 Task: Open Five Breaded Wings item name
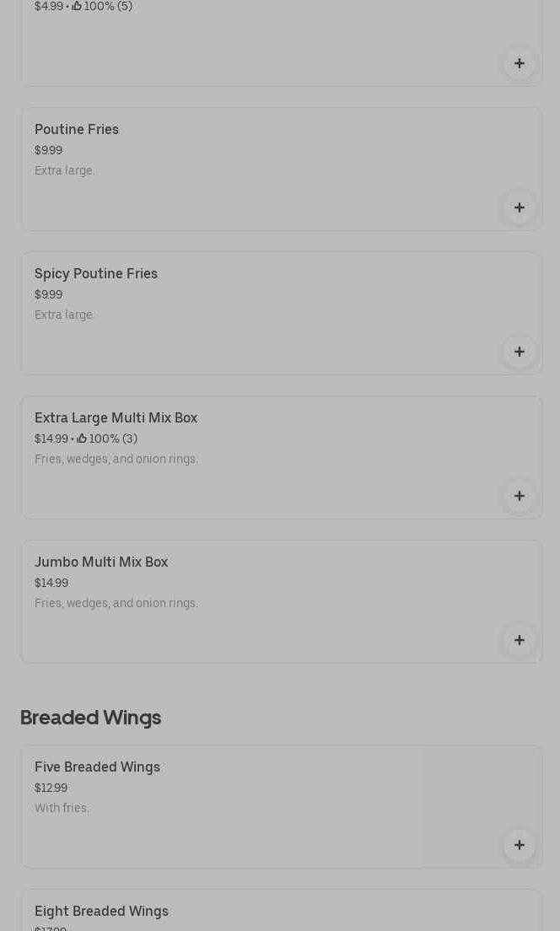[x=97, y=767]
